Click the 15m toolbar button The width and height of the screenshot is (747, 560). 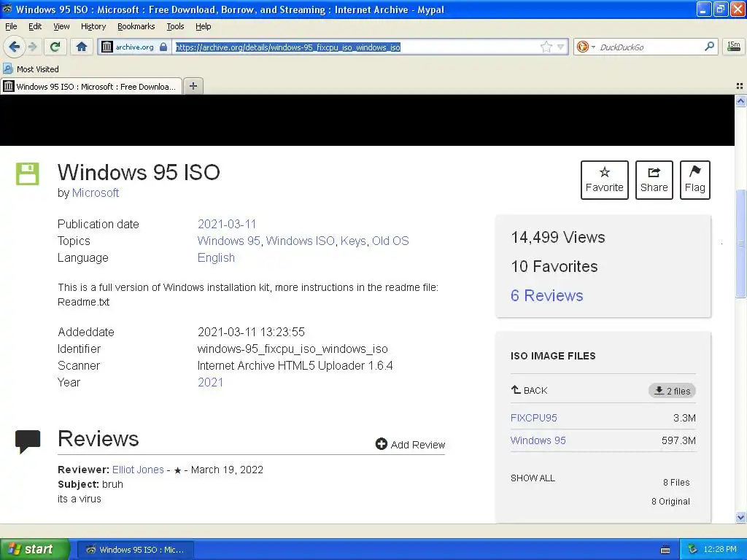point(734,46)
